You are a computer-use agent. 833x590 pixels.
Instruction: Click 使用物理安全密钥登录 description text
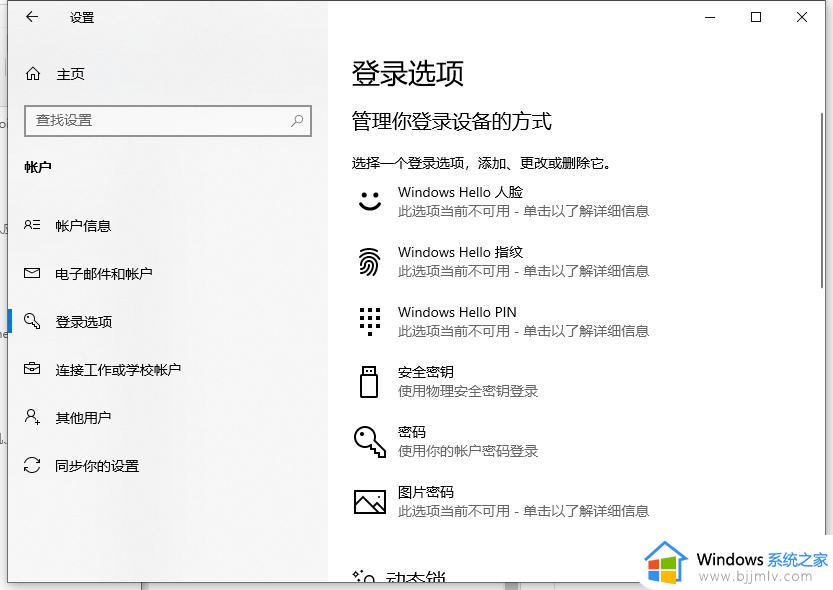[468, 391]
